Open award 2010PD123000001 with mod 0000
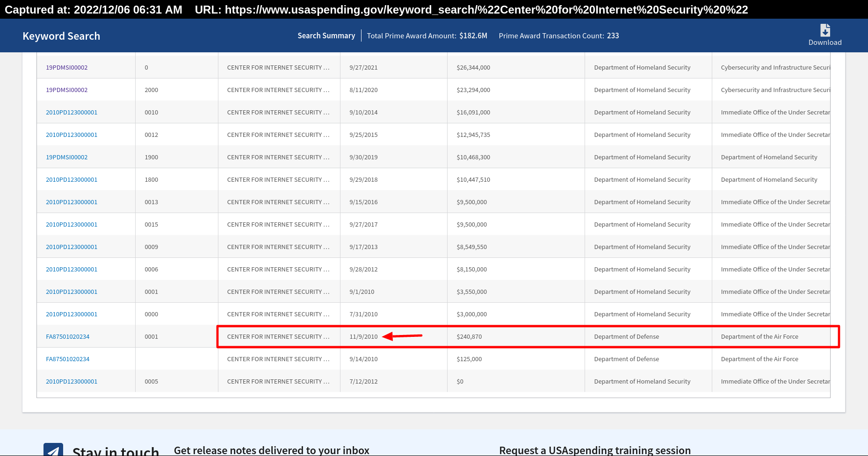The width and height of the screenshot is (868, 456). pos(72,314)
